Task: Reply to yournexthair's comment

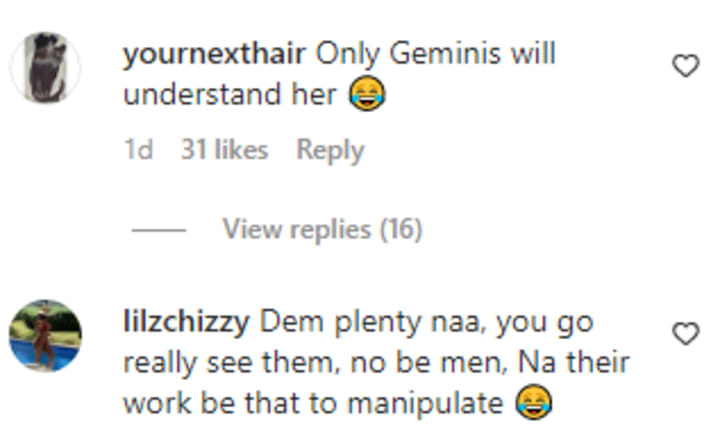Action: point(330,150)
